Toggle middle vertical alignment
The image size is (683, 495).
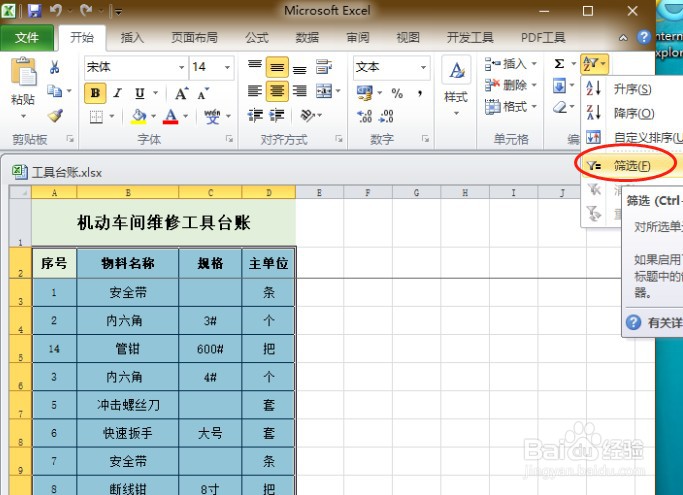click(x=277, y=67)
